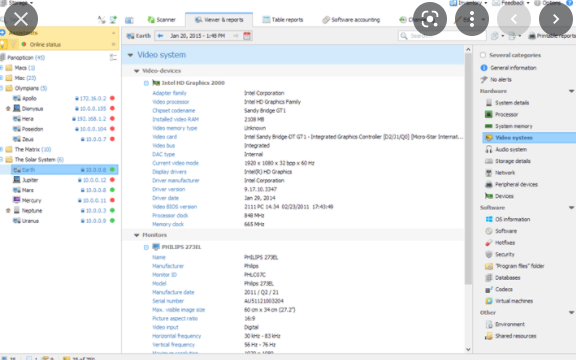Open the Environment category
Image resolution: width=576 pixels, height=360 pixels.
click(x=505, y=324)
